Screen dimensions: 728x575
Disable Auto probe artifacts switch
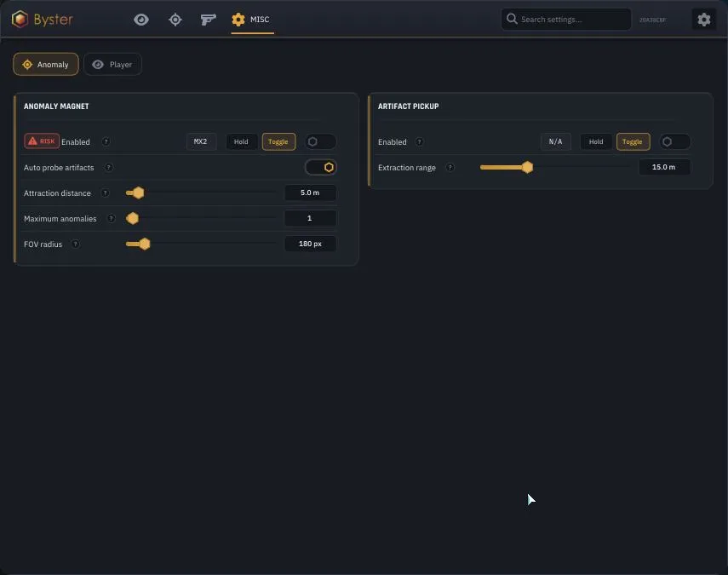(320, 167)
